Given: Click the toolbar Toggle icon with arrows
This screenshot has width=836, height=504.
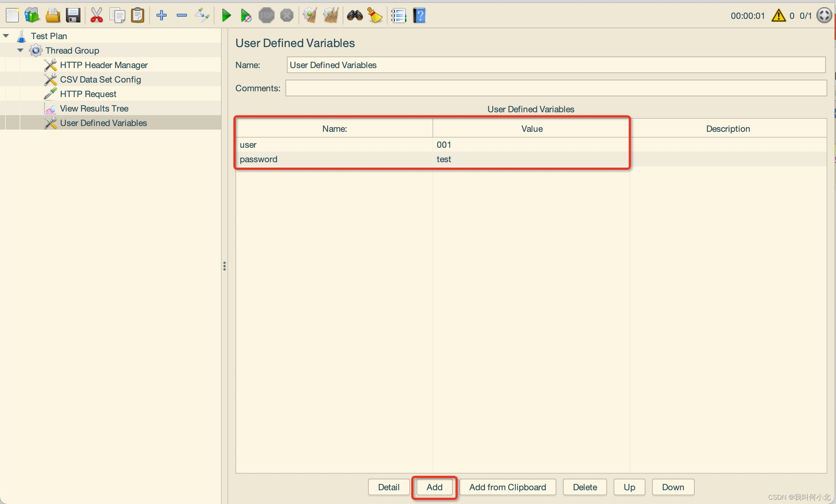Looking at the screenshot, I should 202,16.
